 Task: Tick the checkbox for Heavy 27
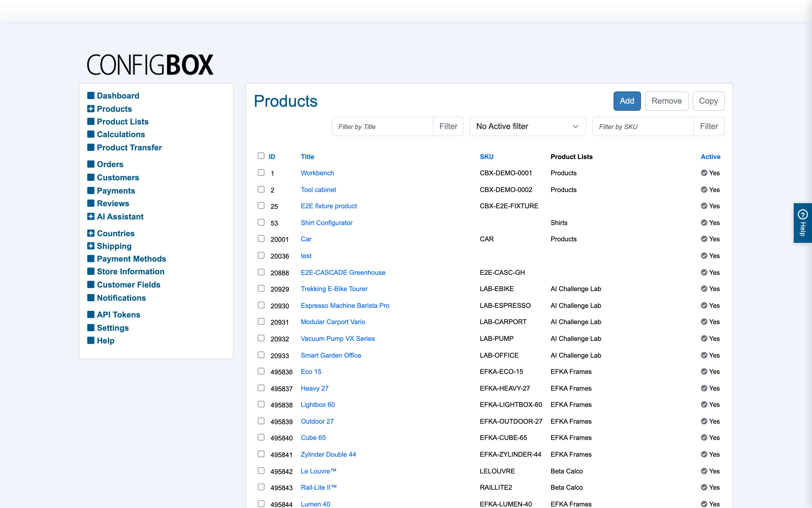click(x=261, y=388)
